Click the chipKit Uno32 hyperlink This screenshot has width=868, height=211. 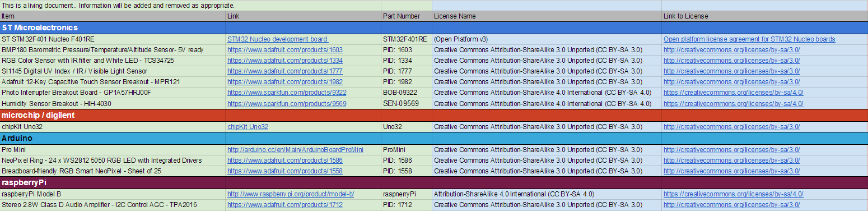tap(248, 127)
